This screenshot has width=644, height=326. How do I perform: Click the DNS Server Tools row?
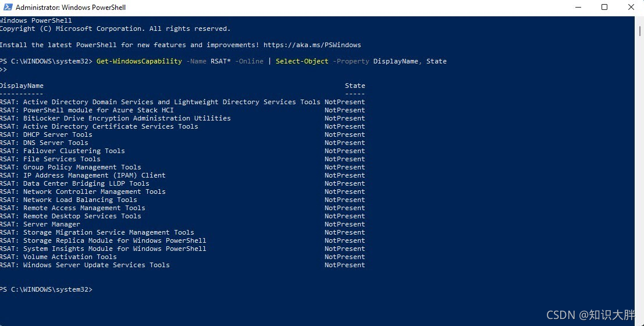coord(182,143)
